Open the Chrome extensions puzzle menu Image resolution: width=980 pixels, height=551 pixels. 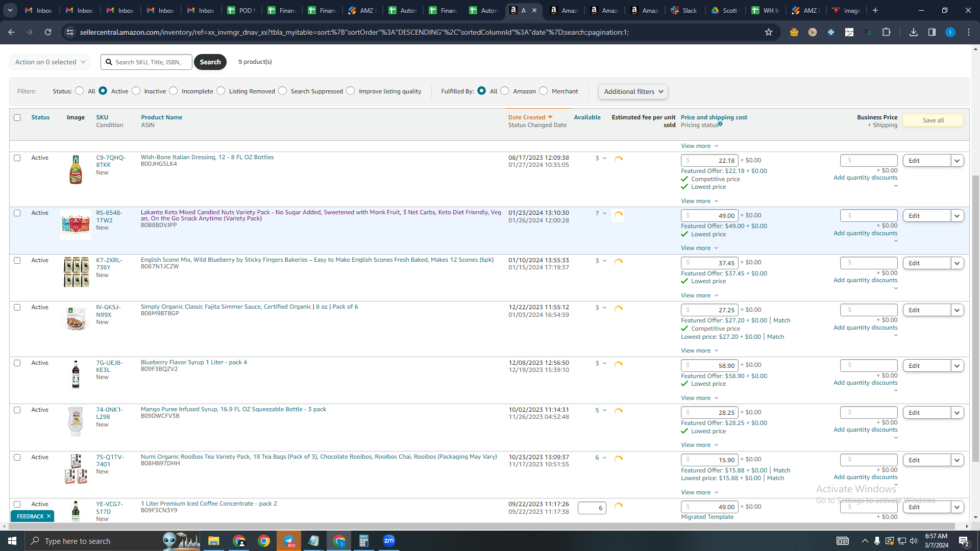(x=886, y=32)
